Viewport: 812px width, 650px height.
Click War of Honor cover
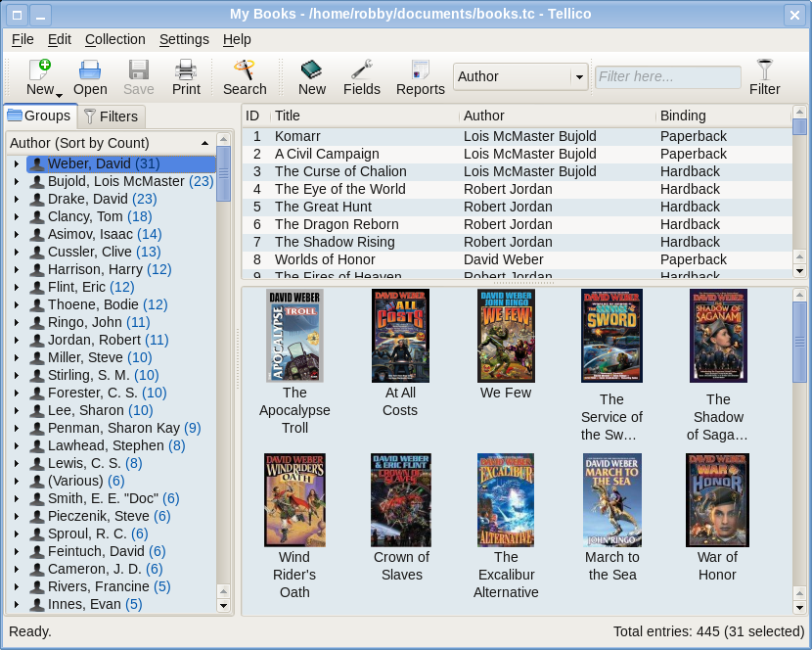click(x=717, y=499)
